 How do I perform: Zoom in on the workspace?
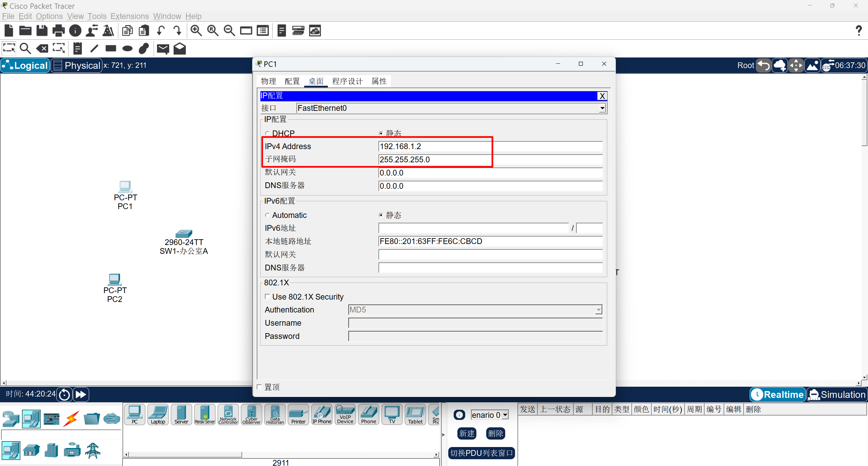click(x=196, y=31)
